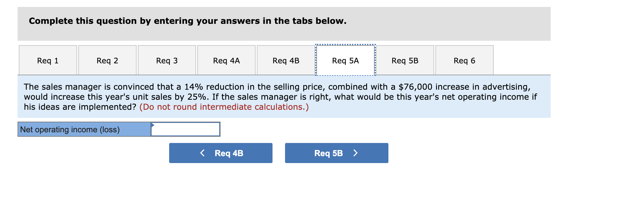Switch to the Req 1 tab
This screenshot has height=222, width=644.
coord(47,60)
